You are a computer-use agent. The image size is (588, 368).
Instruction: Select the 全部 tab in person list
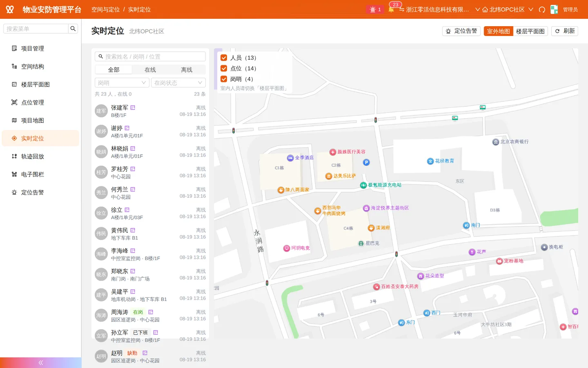(114, 70)
